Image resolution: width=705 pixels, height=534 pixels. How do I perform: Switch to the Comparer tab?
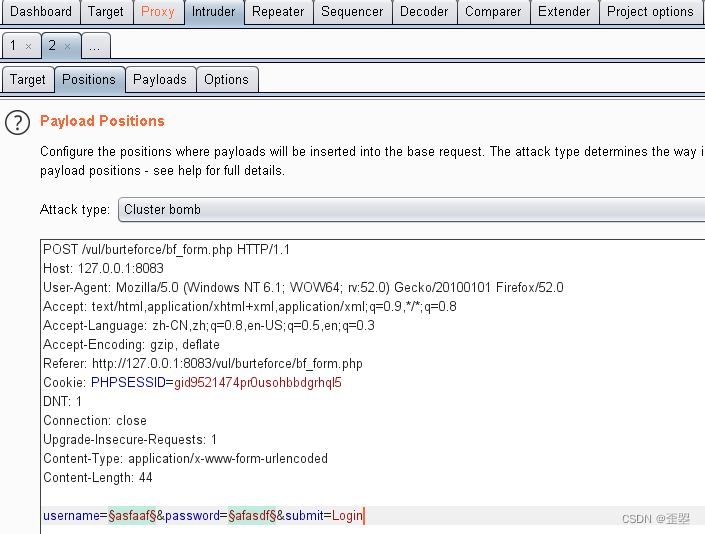[493, 12]
